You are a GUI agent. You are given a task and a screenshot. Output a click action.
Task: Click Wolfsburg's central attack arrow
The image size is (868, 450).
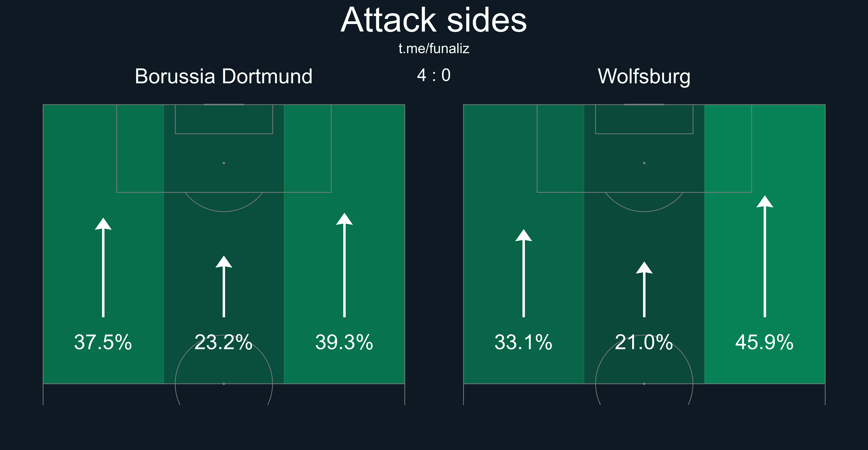click(x=644, y=289)
